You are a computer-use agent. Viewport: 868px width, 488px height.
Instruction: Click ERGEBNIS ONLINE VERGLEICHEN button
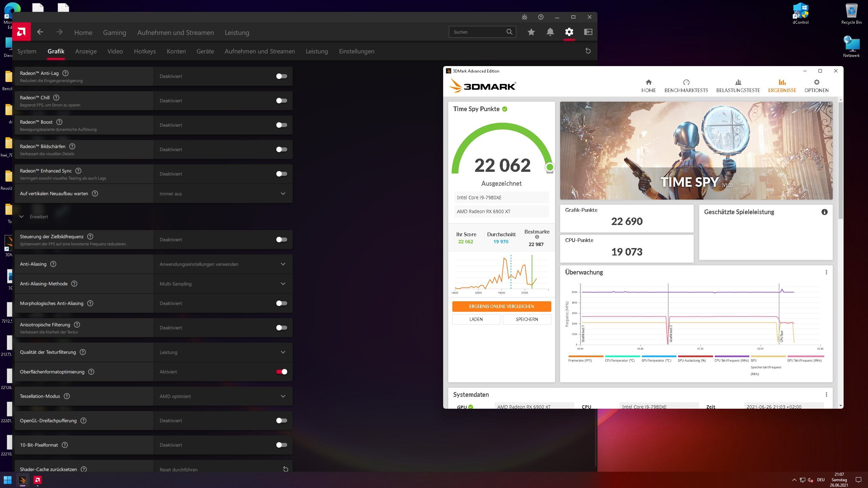pyautogui.click(x=501, y=306)
